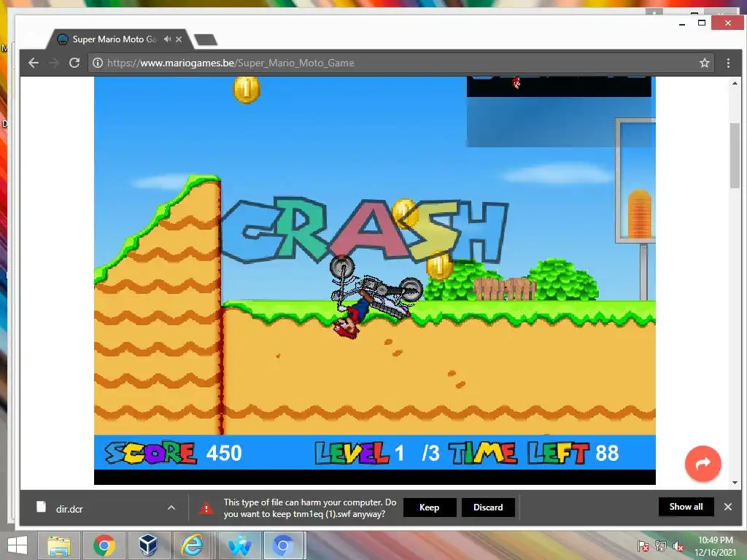747x560 pixels.
Task: Keep the tnm1eq (1).swf download
Action: [429, 507]
